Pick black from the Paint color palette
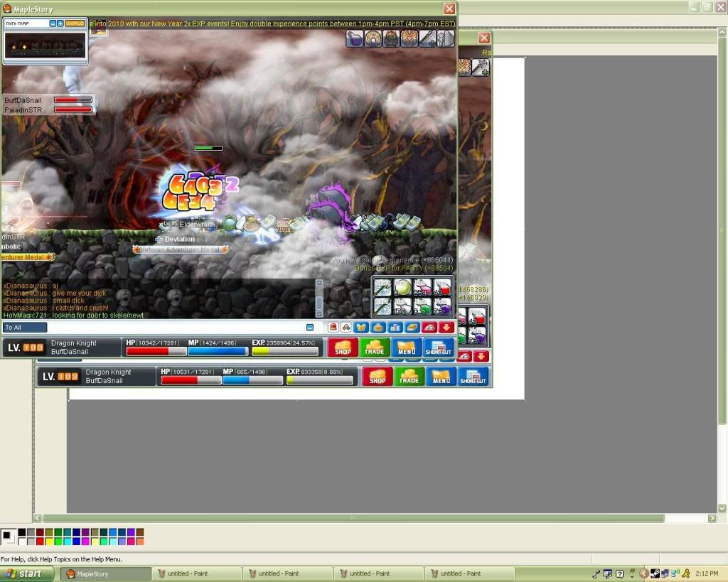Screen dimensions: 728x582 pyautogui.click(x=22, y=532)
